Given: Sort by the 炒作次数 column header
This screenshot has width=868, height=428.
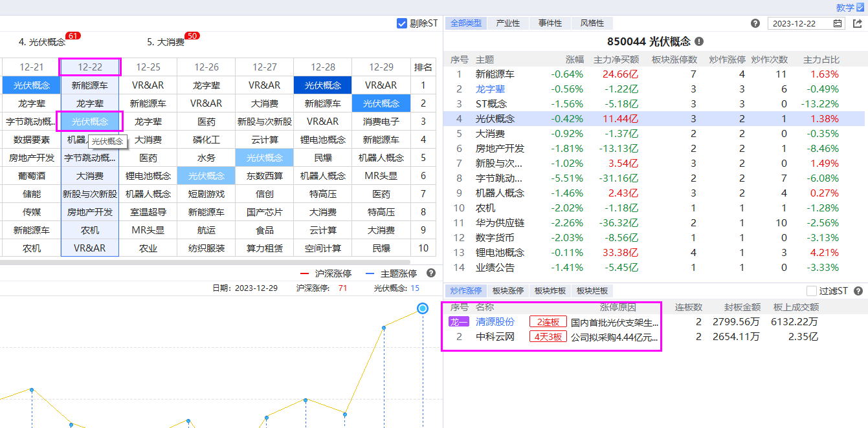Looking at the screenshot, I should point(770,59).
